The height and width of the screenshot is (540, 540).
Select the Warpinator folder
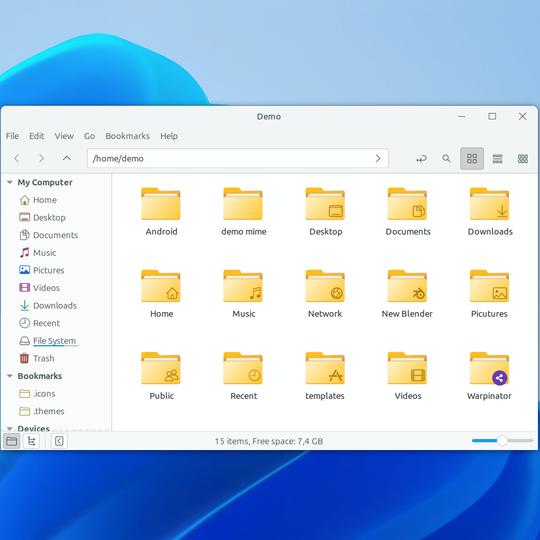coord(489,376)
